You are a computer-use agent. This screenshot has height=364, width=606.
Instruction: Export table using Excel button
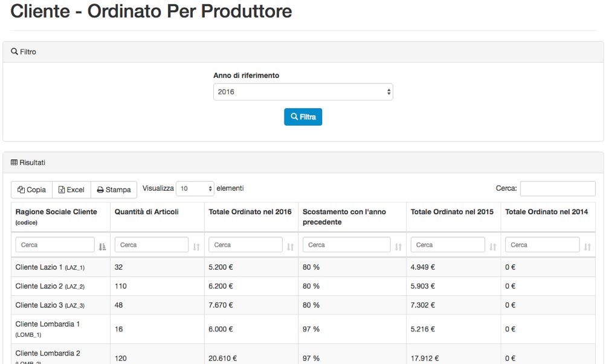[71, 190]
